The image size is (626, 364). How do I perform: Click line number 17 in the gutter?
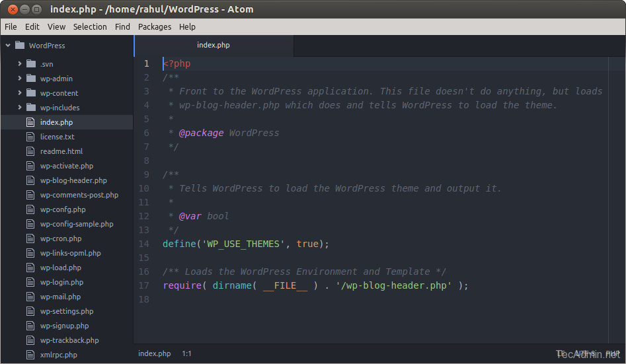[143, 285]
